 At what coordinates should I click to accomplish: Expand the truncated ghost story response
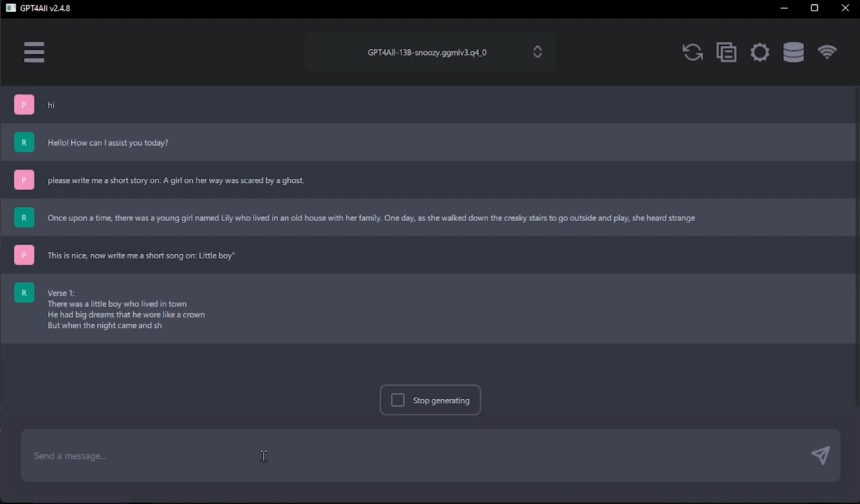coord(371,218)
